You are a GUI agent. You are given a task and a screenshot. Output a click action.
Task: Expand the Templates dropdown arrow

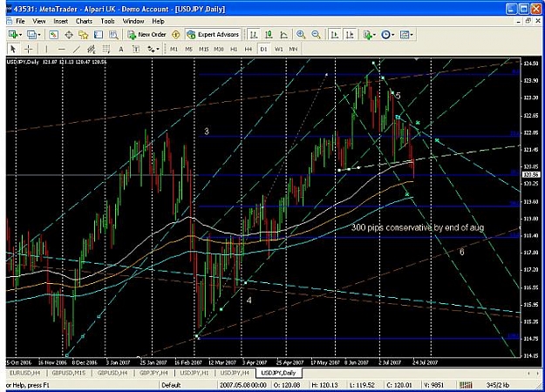coord(412,35)
